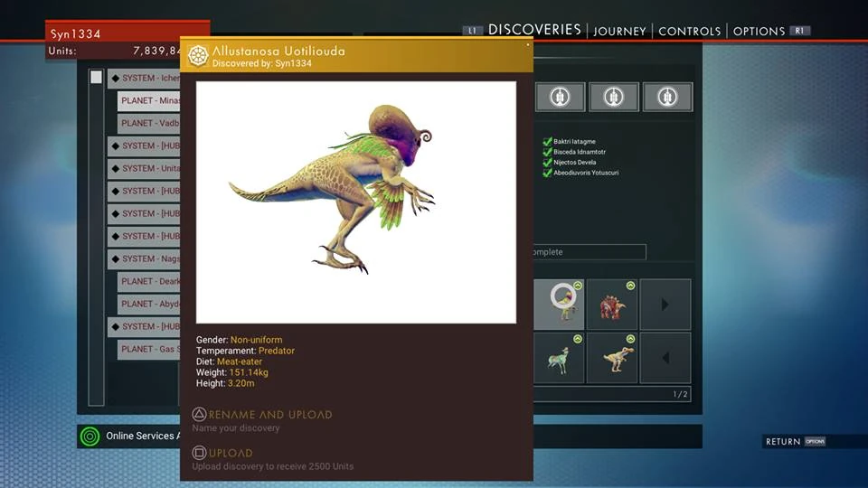This screenshot has height=488, width=868.
Task: Click the third empty discovery slot icon
Action: click(667, 97)
